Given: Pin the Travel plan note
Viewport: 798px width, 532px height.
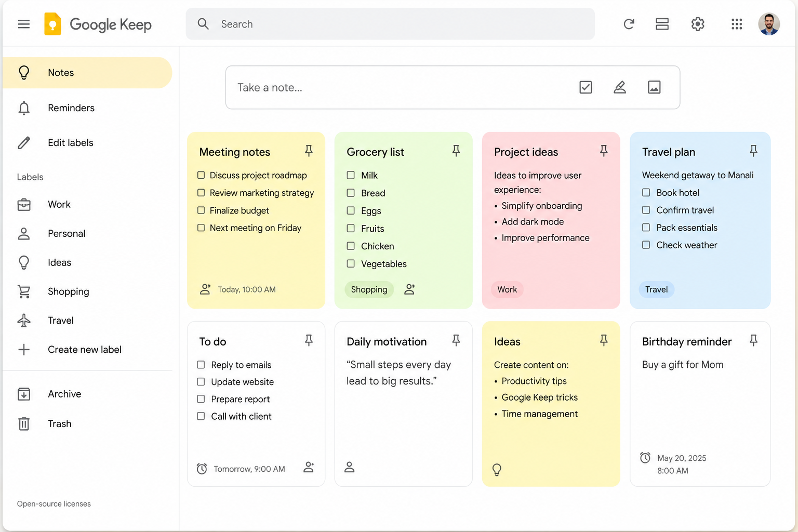Looking at the screenshot, I should tap(753, 151).
